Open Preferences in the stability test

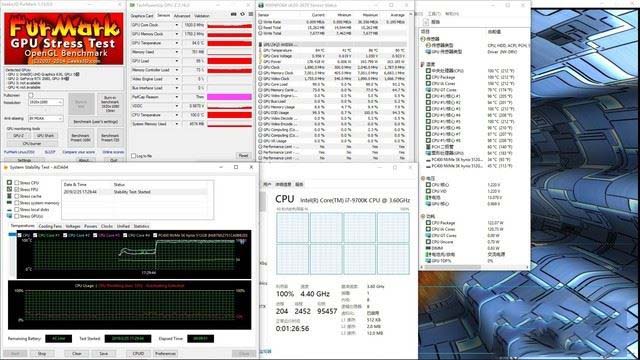(165, 353)
